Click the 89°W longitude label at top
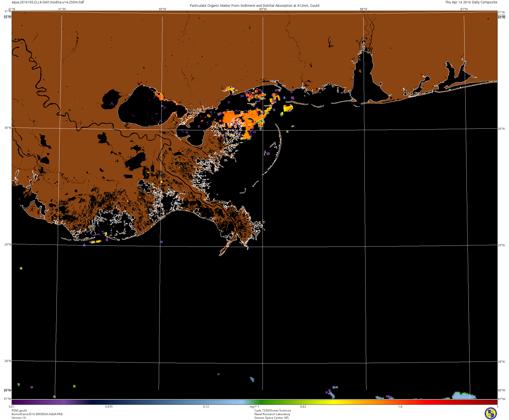509x420 pixels. point(263,9)
